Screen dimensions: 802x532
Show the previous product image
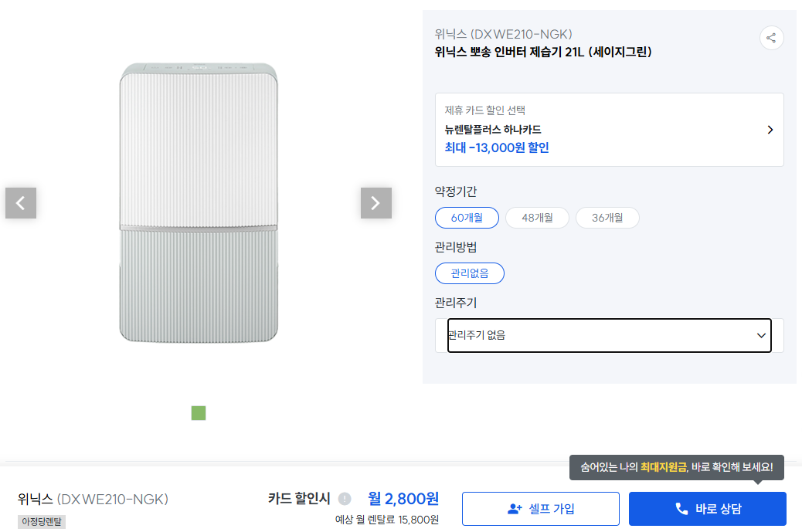click(x=21, y=203)
